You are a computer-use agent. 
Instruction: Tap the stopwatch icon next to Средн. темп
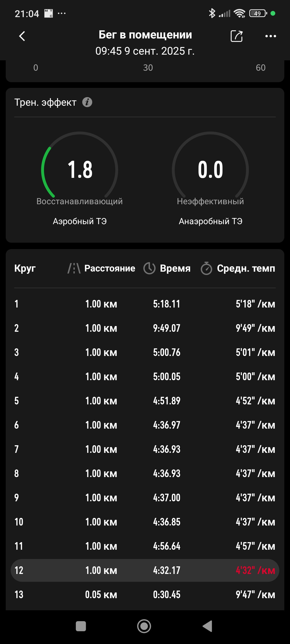click(206, 268)
